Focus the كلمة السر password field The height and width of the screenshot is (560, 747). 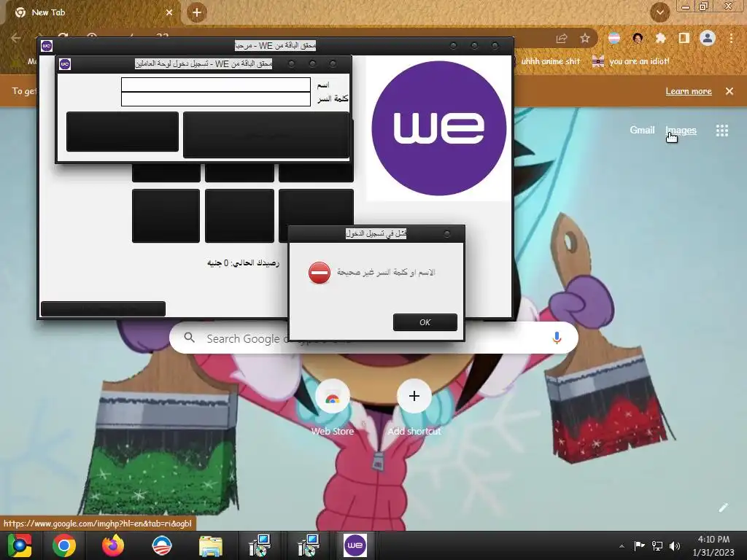tap(216, 99)
